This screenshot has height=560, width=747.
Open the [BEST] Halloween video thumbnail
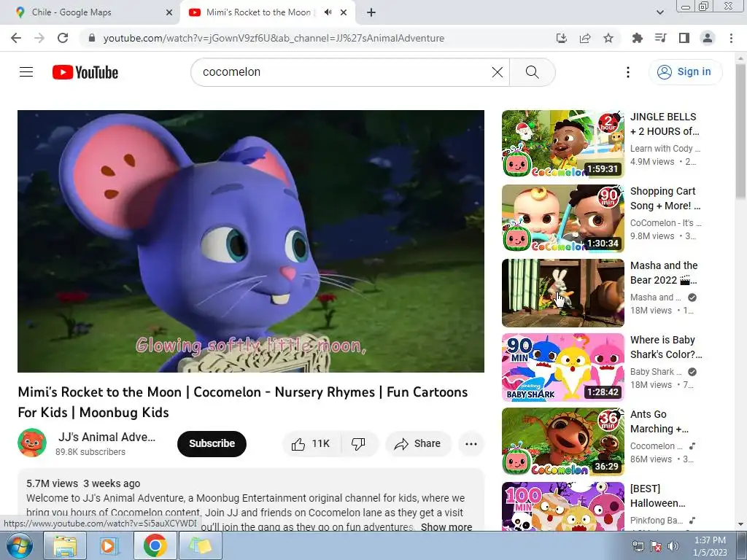(562, 506)
